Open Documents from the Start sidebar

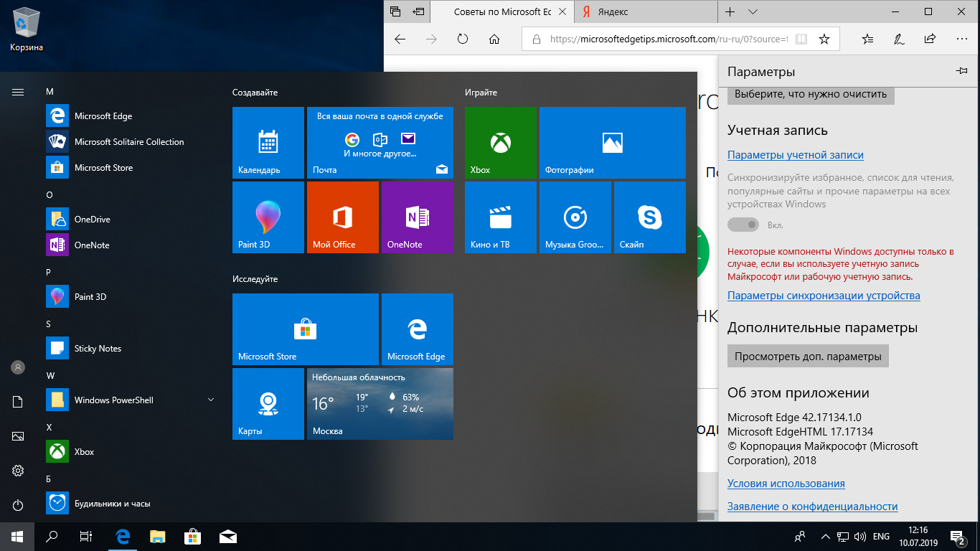[x=18, y=402]
